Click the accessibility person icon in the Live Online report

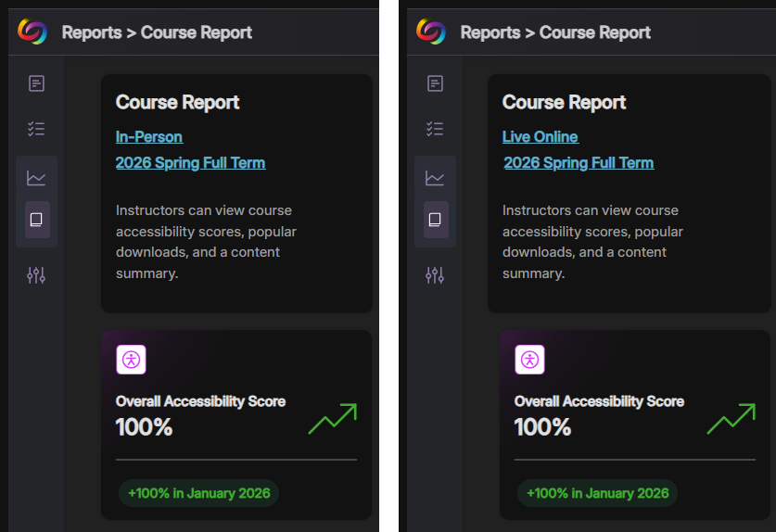(x=529, y=360)
